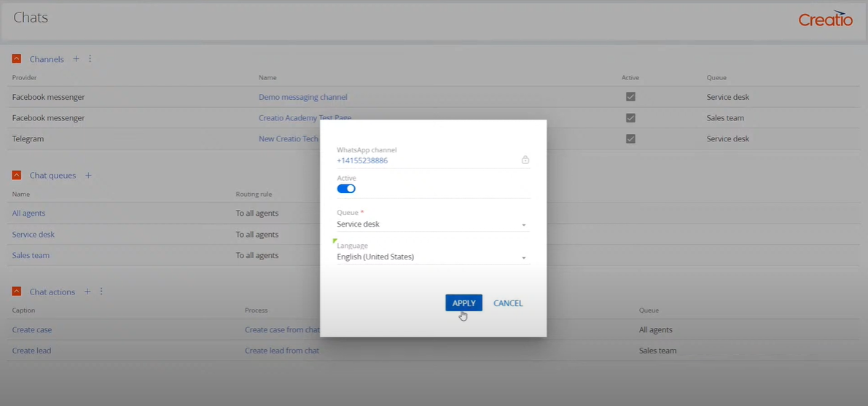Click the Chat actions section title

tap(52, 292)
